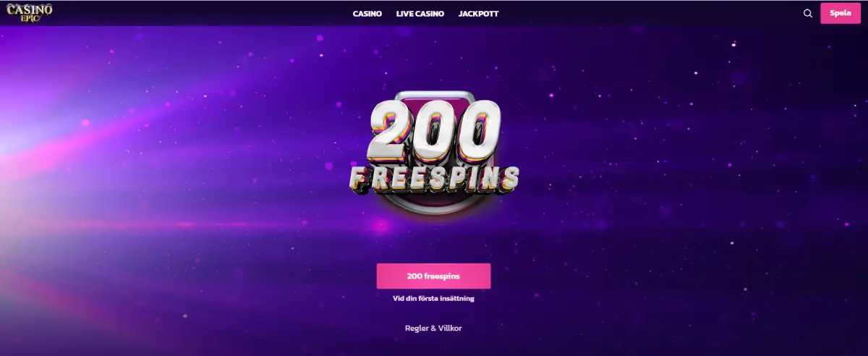Start playing with the Spela header button
The width and height of the screenshot is (868, 356).
pos(841,13)
